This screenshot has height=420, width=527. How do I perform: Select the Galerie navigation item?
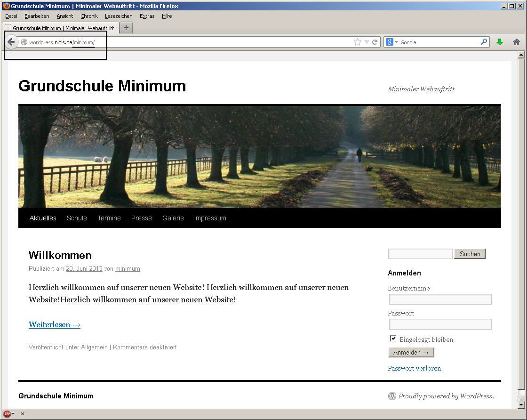pos(173,218)
